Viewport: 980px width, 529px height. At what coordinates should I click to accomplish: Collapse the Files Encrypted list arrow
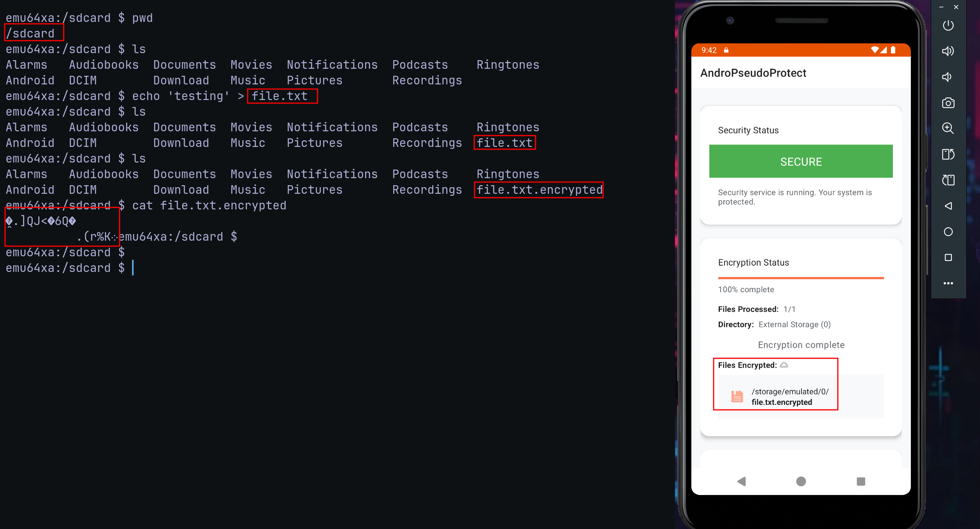(784, 365)
